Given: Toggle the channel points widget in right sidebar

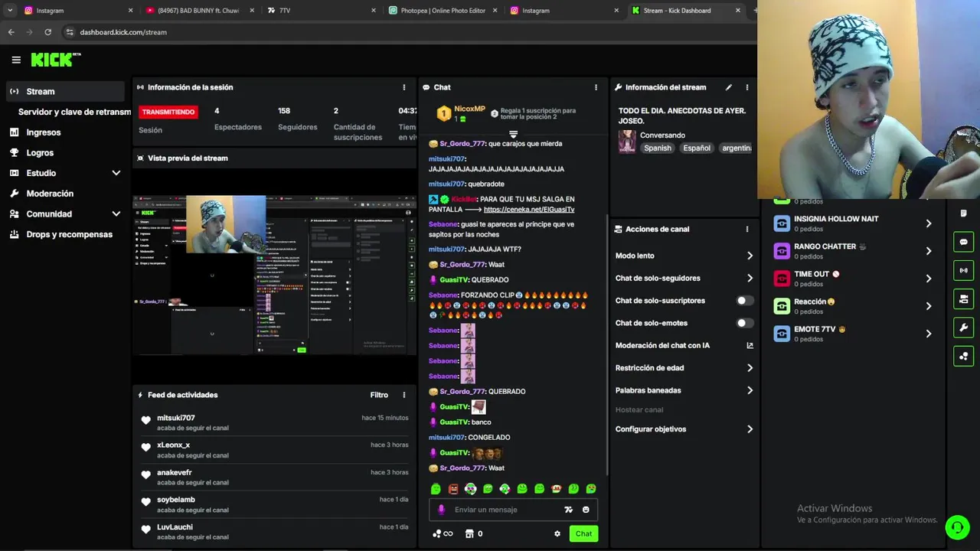Looking at the screenshot, I should [x=964, y=356].
